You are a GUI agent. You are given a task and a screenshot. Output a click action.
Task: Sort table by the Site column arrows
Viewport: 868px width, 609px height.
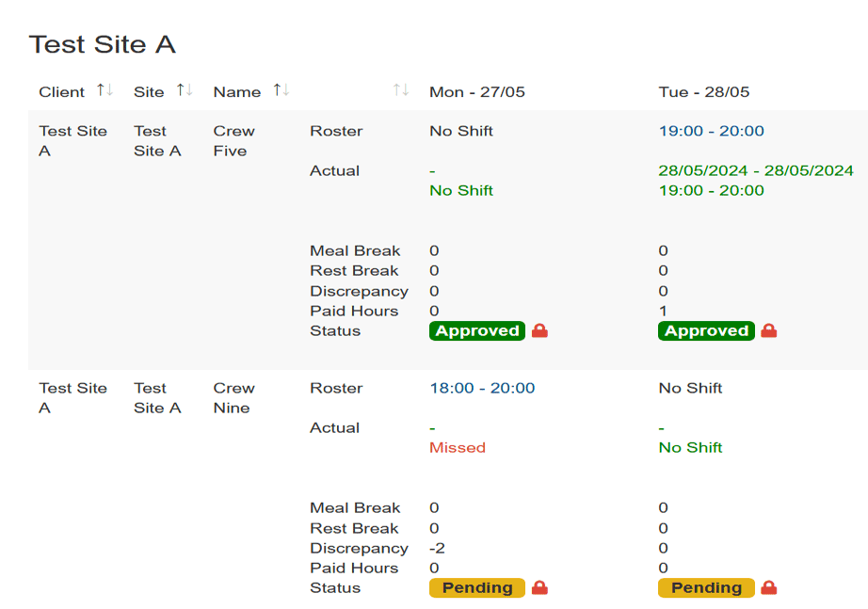click(185, 89)
